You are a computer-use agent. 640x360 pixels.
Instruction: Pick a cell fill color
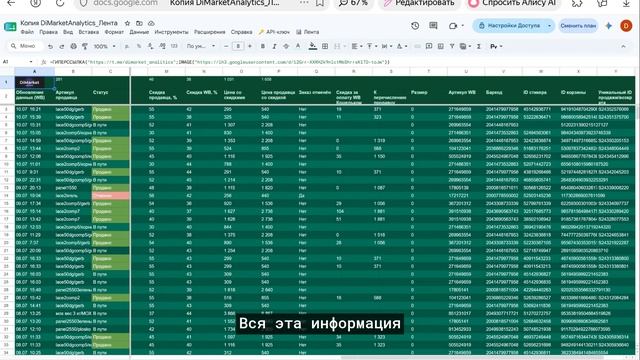pos(313,47)
